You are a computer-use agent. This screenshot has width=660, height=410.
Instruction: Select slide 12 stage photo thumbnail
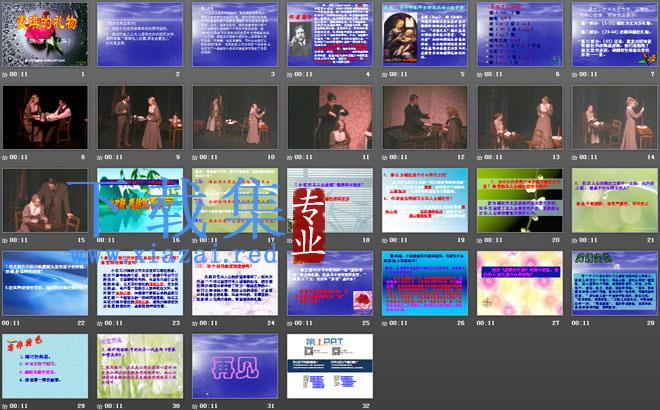[425, 117]
